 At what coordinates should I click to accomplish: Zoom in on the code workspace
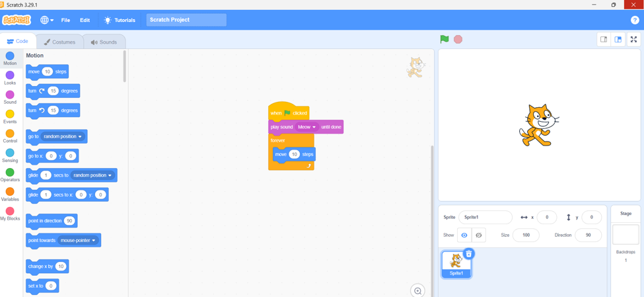pos(417,290)
